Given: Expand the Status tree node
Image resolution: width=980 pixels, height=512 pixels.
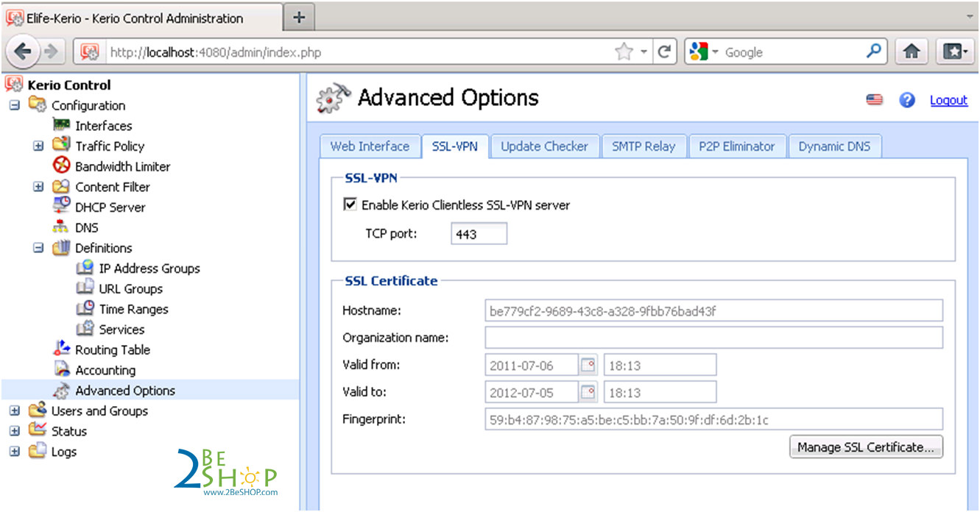Looking at the screenshot, I should 15,431.
